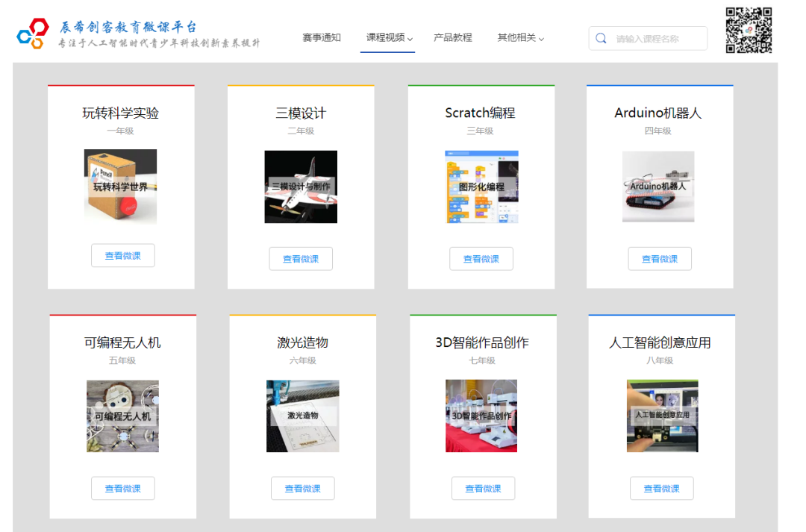Click the 玩转科学世界 course thumbnail

tap(121, 187)
